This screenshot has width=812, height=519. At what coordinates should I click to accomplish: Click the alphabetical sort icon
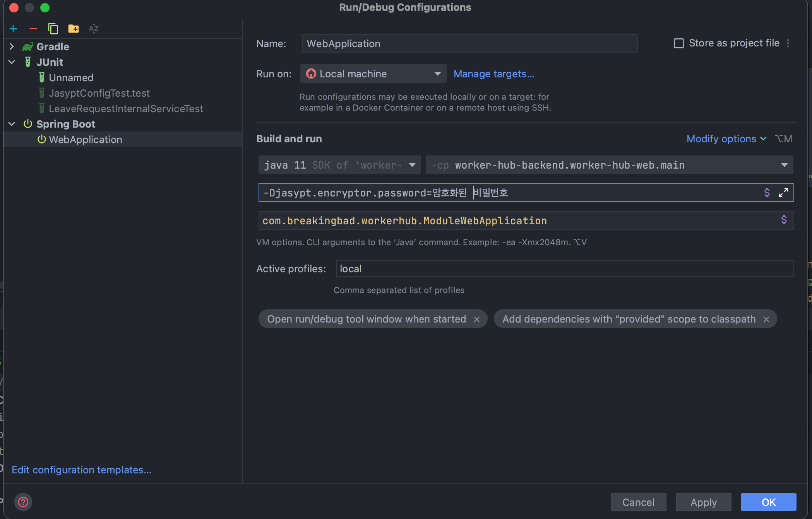[x=94, y=29]
